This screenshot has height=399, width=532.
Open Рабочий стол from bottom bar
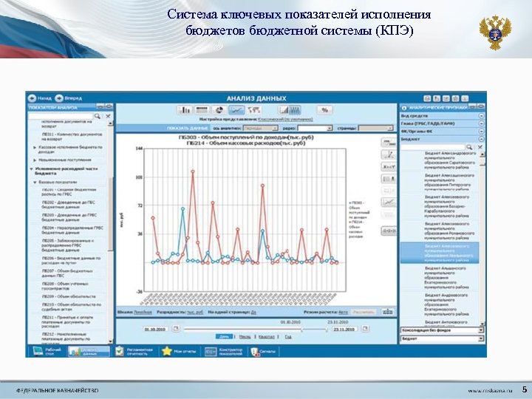[x=47, y=352]
